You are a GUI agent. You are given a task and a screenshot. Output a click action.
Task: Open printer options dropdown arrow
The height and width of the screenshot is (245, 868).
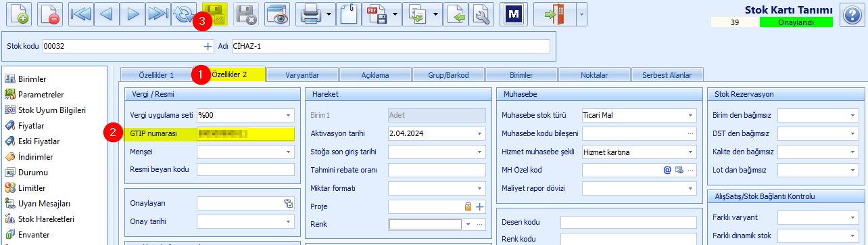tap(329, 14)
